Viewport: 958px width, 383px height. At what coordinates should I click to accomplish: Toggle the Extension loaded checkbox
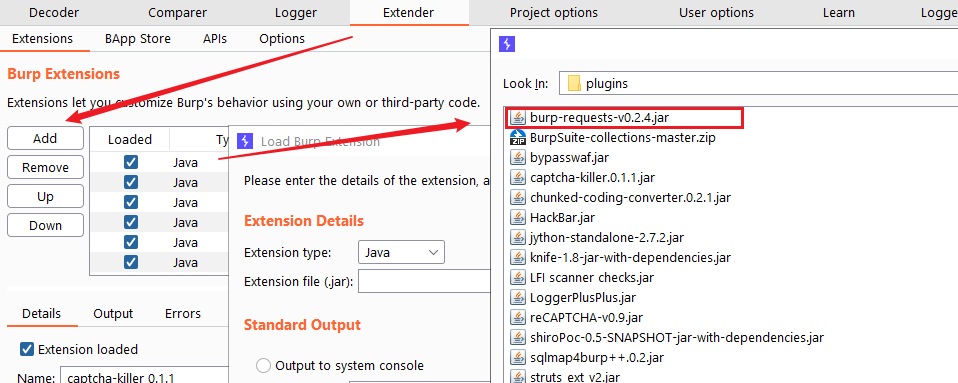pos(26,349)
